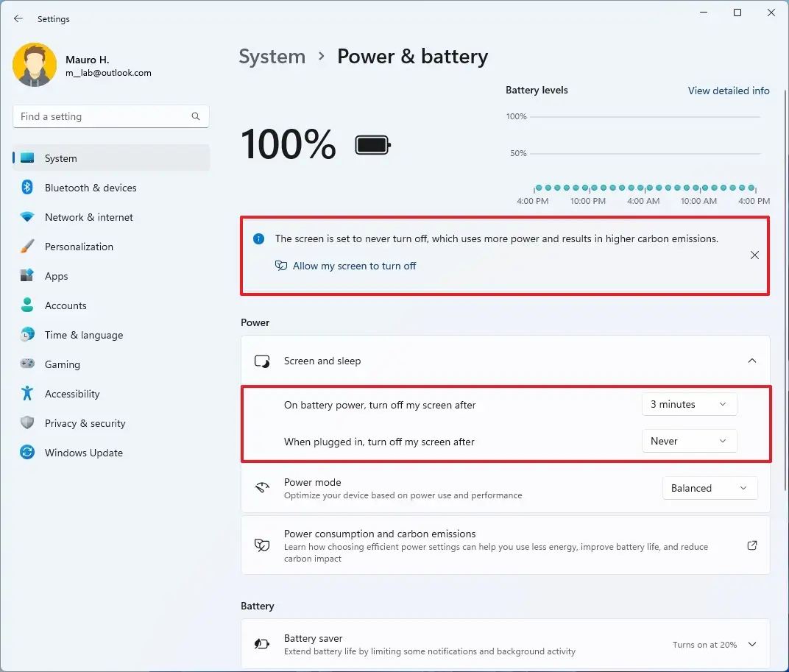Click the Accessibility figure icon

pyautogui.click(x=27, y=394)
